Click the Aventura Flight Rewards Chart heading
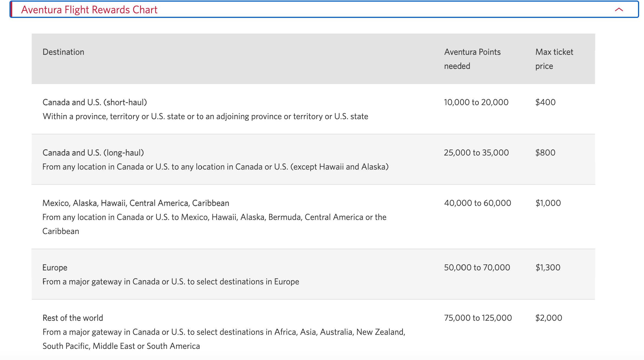644x360 pixels. (x=89, y=10)
